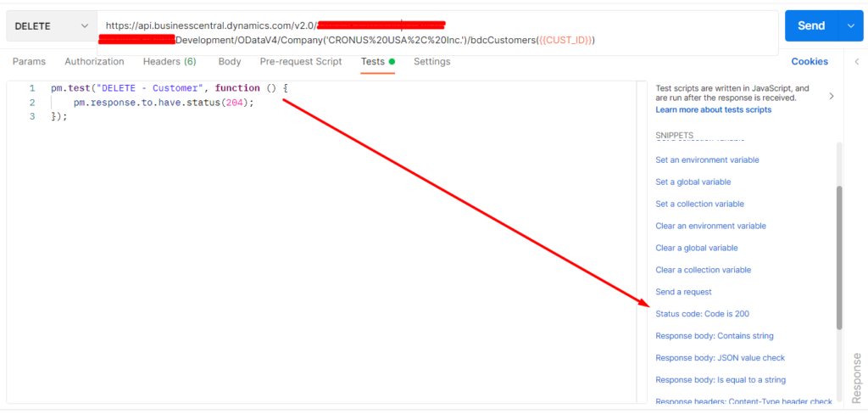Open the Settings tab

pyautogui.click(x=431, y=62)
